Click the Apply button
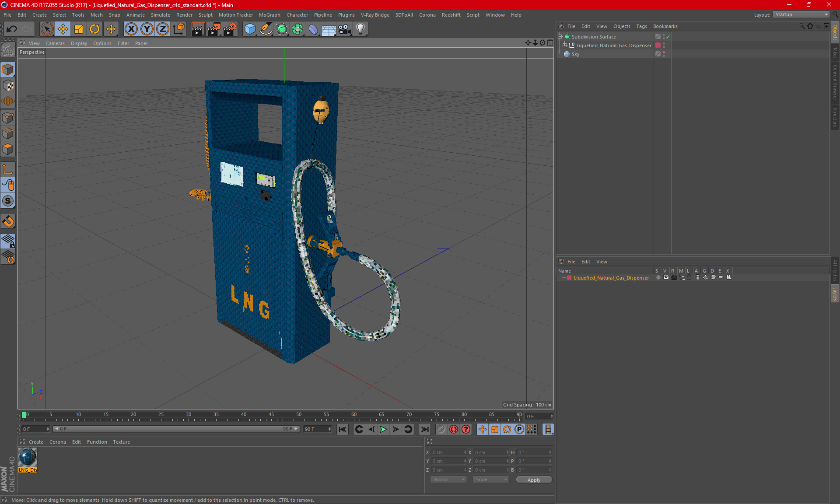The height and width of the screenshot is (504, 840). coord(534,480)
